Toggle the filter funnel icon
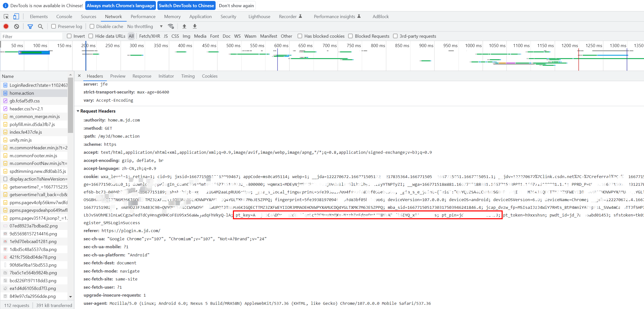Viewport: 644px width, 309px height. pyautogui.click(x=30, y=26)
